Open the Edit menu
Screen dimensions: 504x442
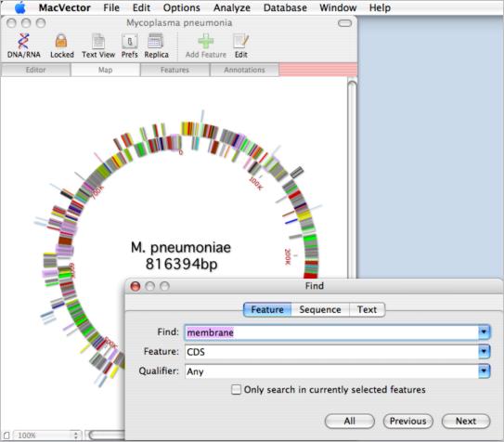tap(141, 7)
